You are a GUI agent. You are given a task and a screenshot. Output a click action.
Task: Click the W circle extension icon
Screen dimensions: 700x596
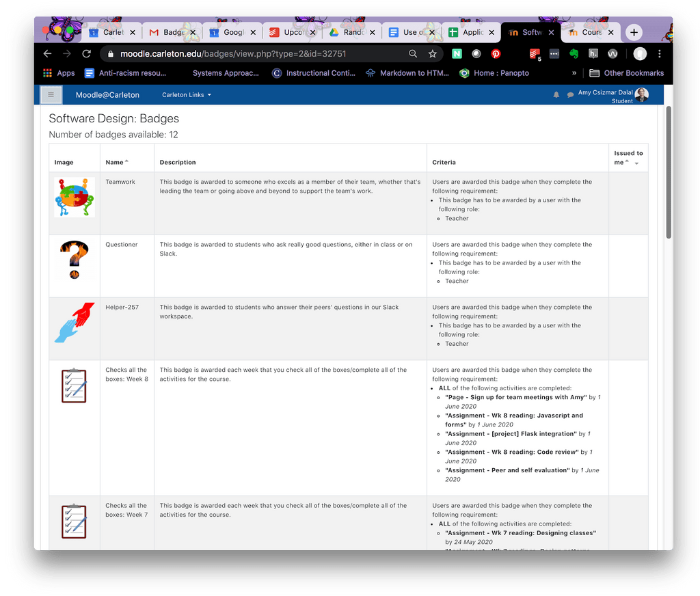[612, 53]
